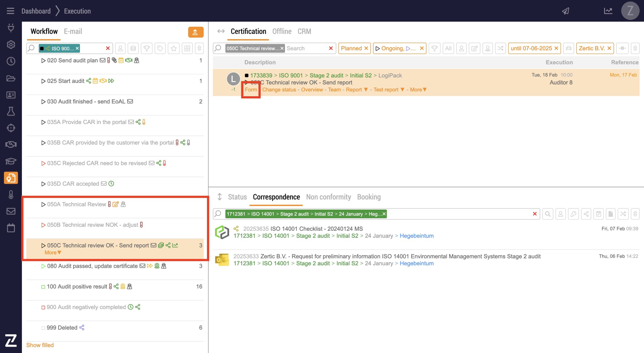
Task: Open the graduation cap sidebar icon
Action: pos(11,161)
